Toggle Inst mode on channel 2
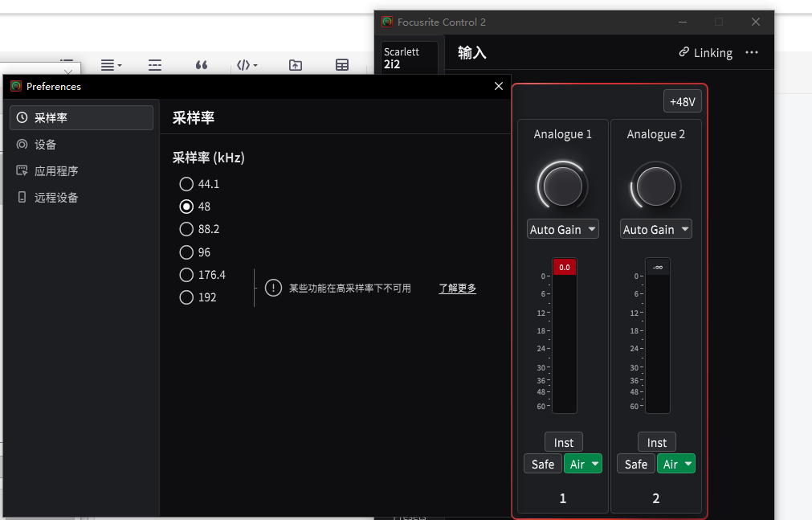 coord(657,442)
